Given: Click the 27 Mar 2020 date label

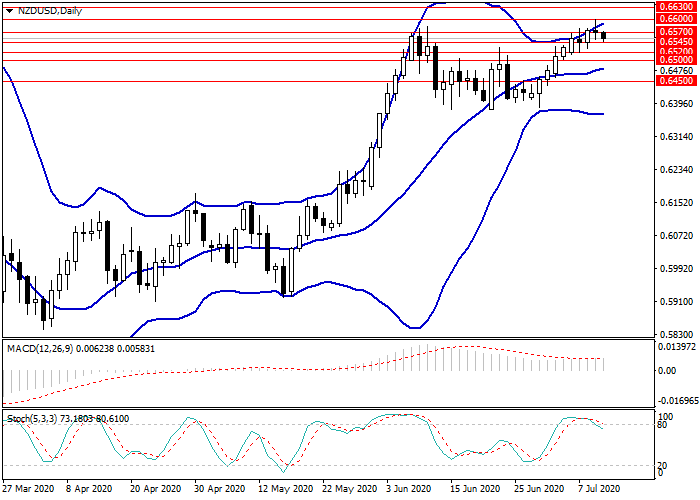Looking at the screenshot, I should pos(27,490).
